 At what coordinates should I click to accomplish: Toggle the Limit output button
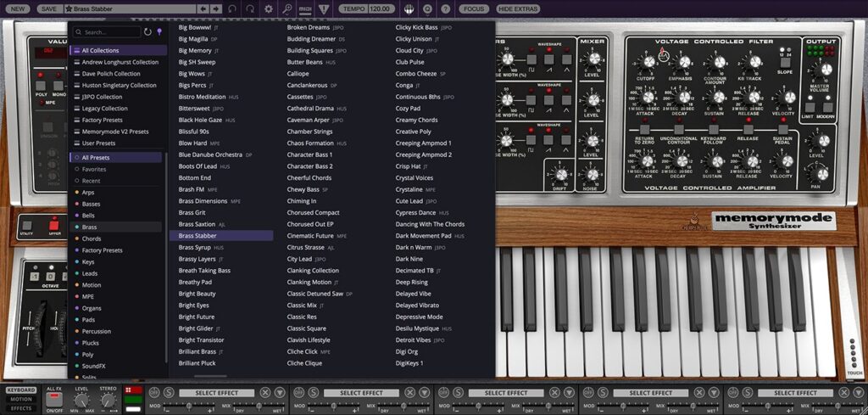tap(810, 108)
